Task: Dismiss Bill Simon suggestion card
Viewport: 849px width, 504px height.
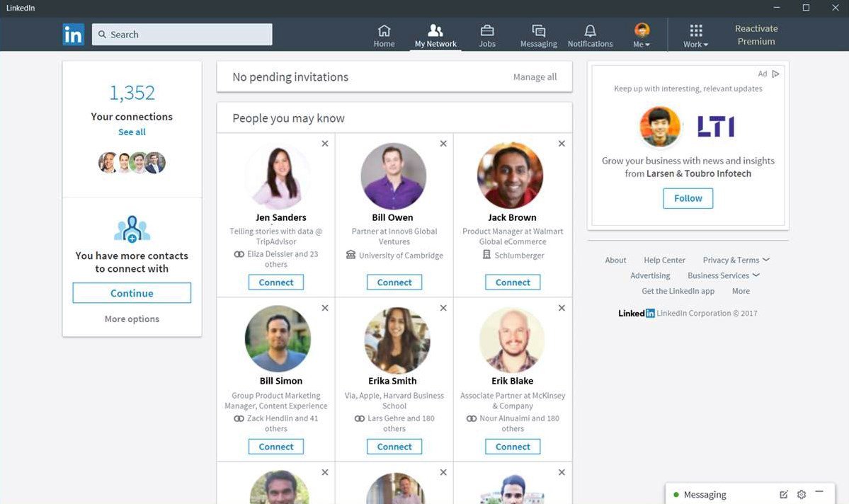Action: [325, 308]
